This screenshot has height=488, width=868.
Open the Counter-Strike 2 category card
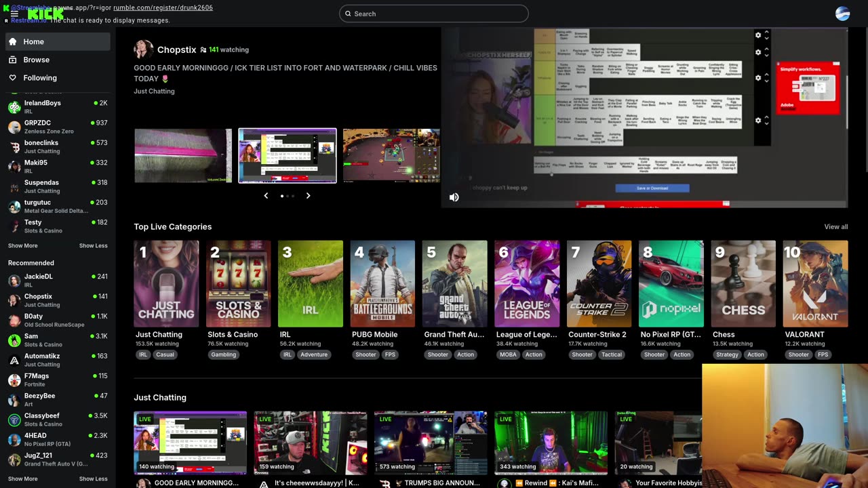coord(599,284)
